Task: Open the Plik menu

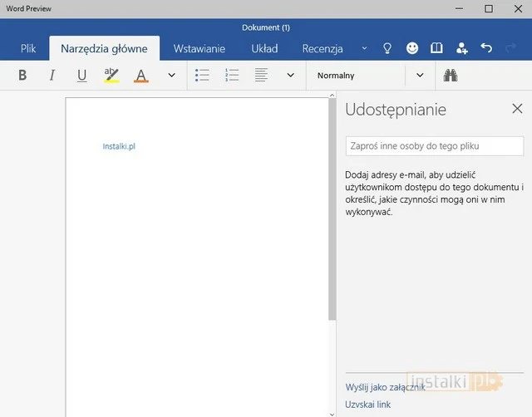Action: coord(28,48)
